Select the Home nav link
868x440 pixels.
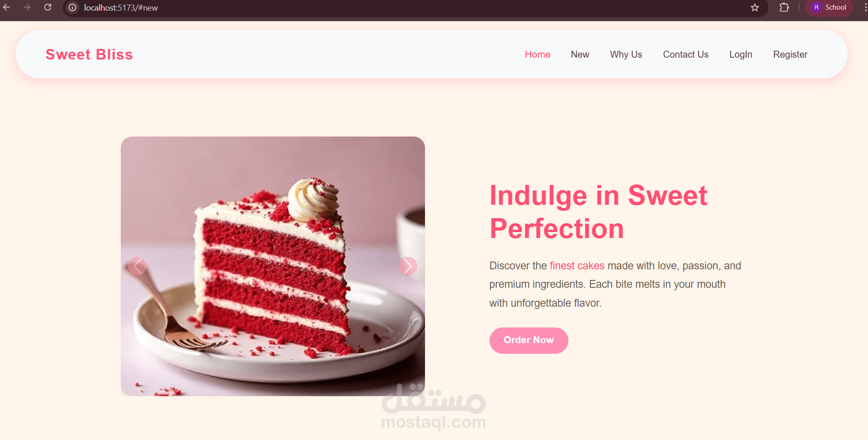click(x=537, y=54)
